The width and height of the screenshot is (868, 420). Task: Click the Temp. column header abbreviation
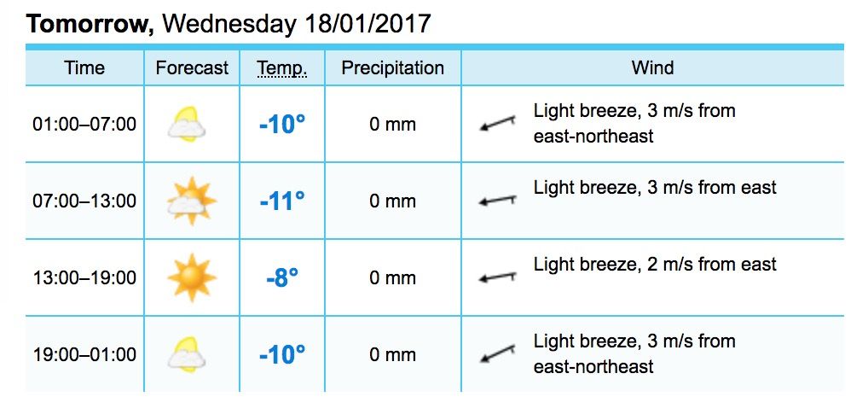282,68
